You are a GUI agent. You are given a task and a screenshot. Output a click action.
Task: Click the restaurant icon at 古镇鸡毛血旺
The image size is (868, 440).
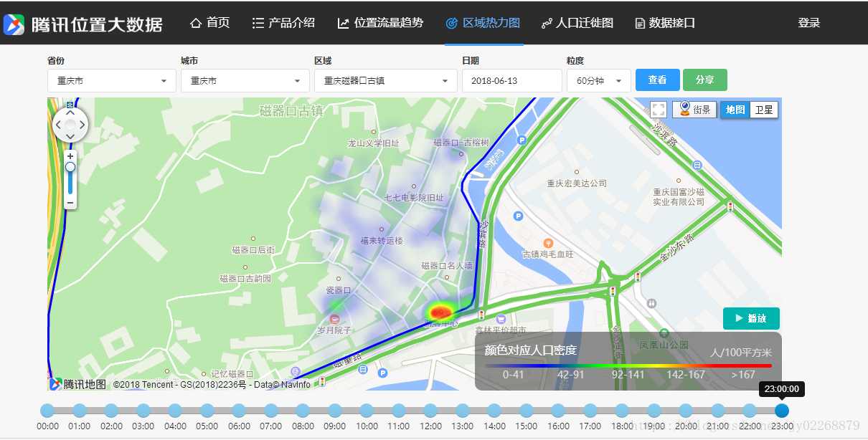(x=549, y=243)
